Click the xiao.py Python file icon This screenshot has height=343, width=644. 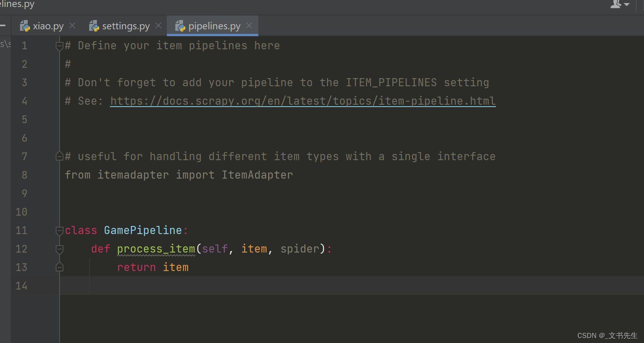25,26
